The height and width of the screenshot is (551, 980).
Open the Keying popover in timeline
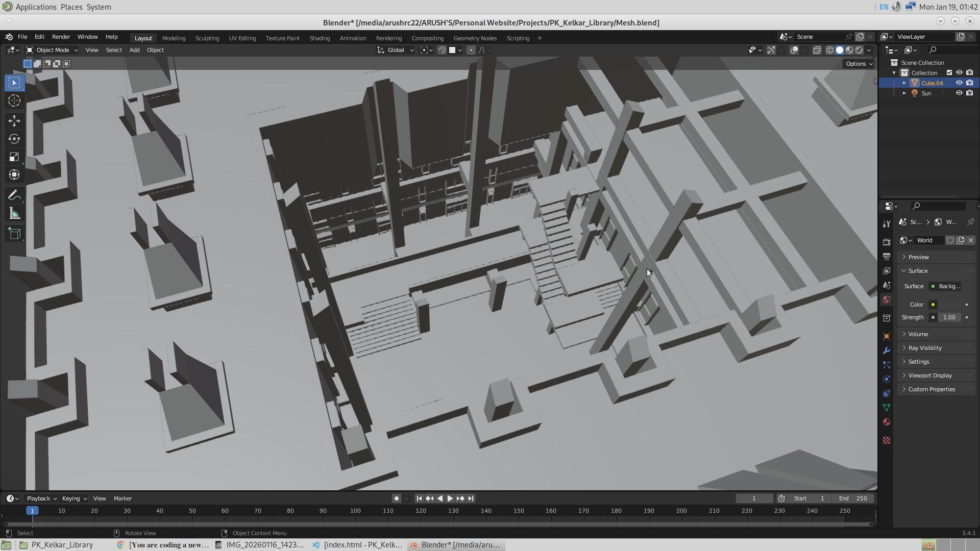coord(74,498)
